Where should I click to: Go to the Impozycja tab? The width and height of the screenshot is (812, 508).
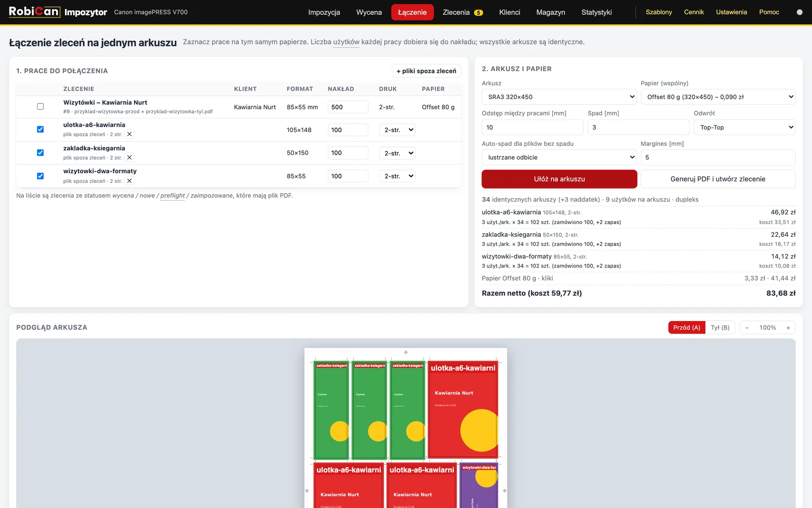click(x=324, y=12)
